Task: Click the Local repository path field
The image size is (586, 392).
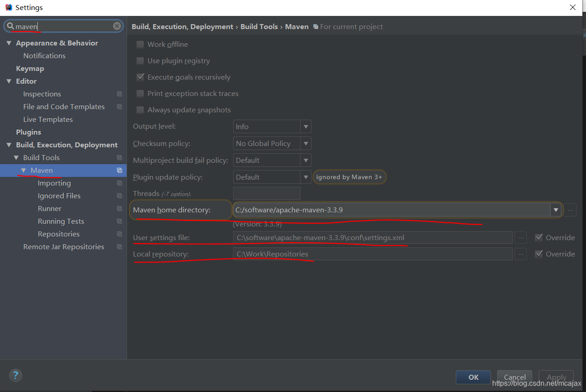Action: 373,254
